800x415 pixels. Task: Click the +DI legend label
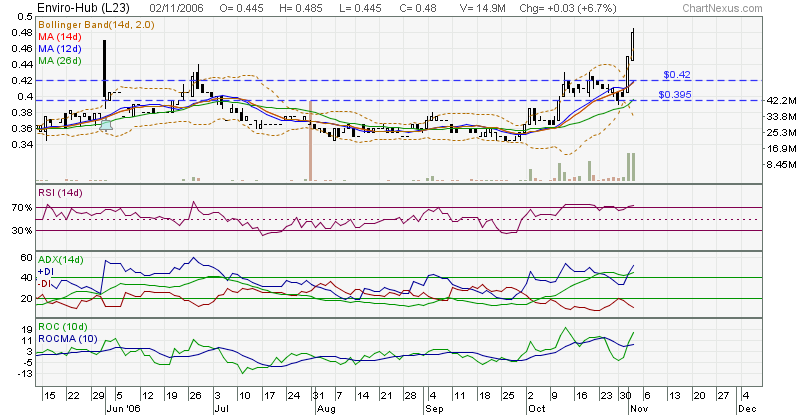coord(45,272)
